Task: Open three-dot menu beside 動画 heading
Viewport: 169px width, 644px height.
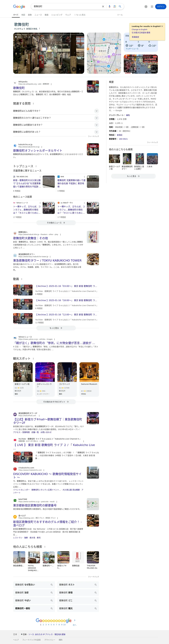Action: pos(21,279)
